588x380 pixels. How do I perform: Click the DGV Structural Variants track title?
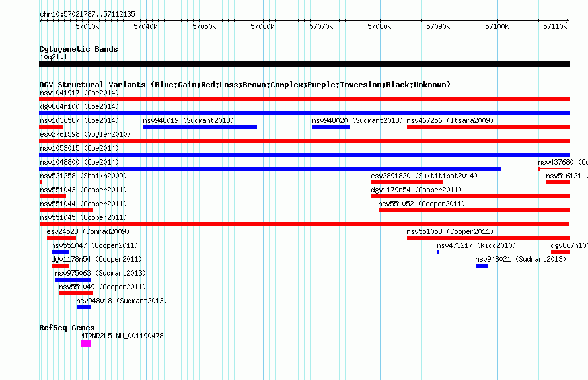tap(245, 85)
